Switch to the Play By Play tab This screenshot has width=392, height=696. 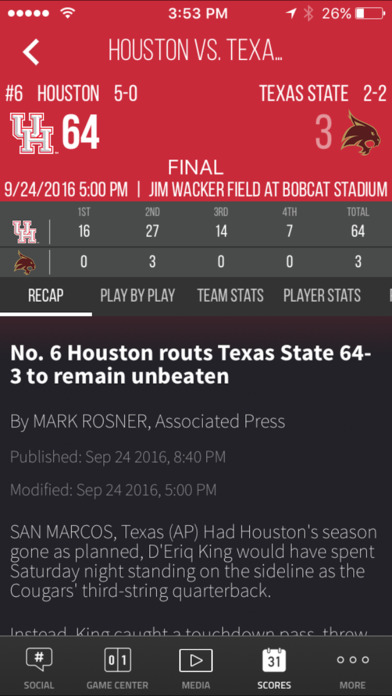coord(137,295)
